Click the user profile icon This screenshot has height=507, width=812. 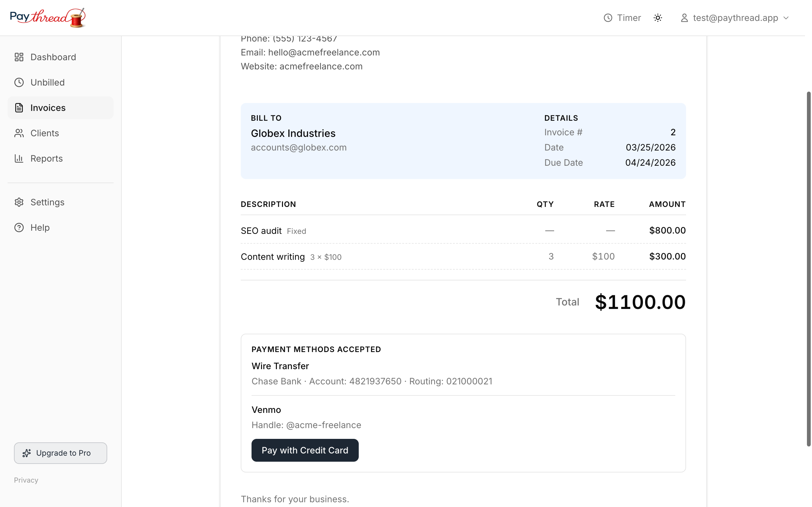click(684, 18)
